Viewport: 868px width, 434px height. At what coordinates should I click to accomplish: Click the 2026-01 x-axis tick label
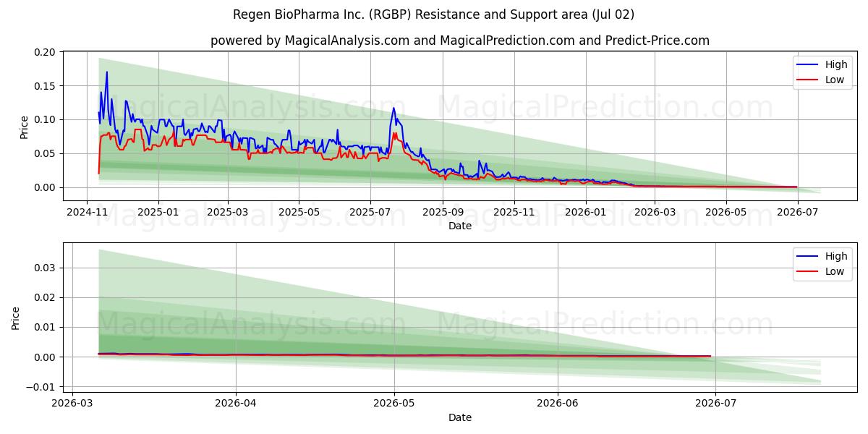click(x=584, y=213)
